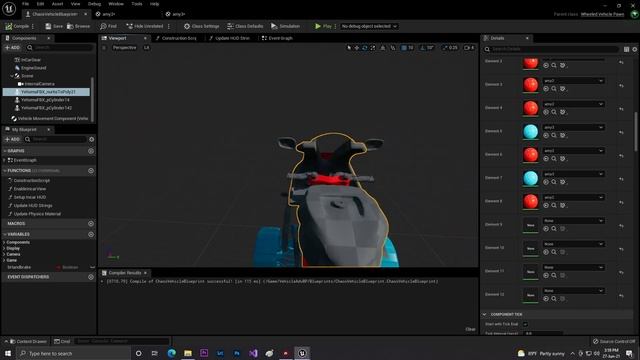Open Class Defaults
The width and height of the screenshot is (640, 360).
(x=245, y=26)
